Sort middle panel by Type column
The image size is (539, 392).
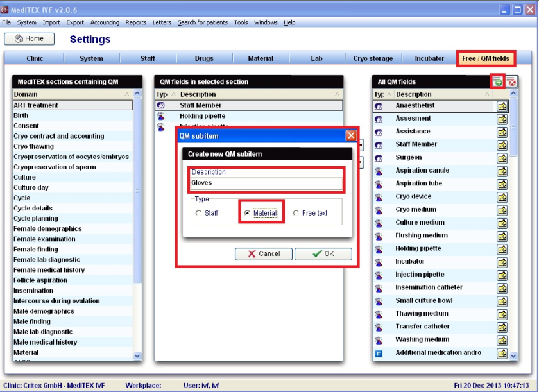tap(166, 94)
